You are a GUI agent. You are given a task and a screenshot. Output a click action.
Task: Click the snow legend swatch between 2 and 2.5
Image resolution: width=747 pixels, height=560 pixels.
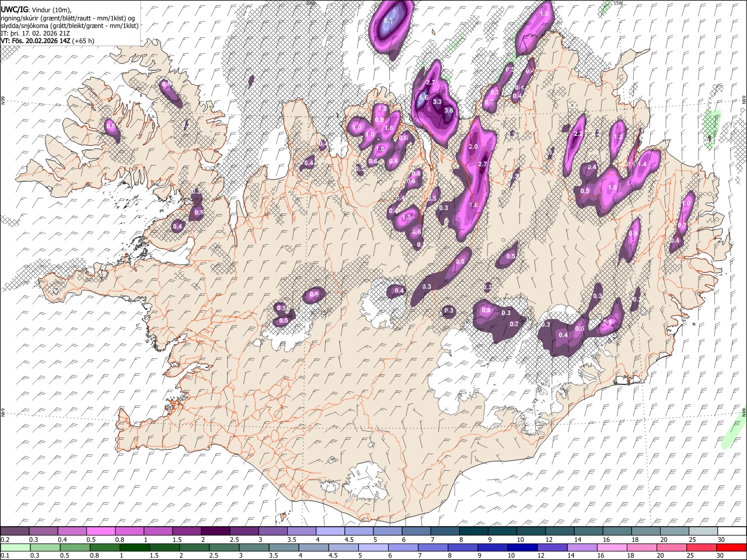216,531
